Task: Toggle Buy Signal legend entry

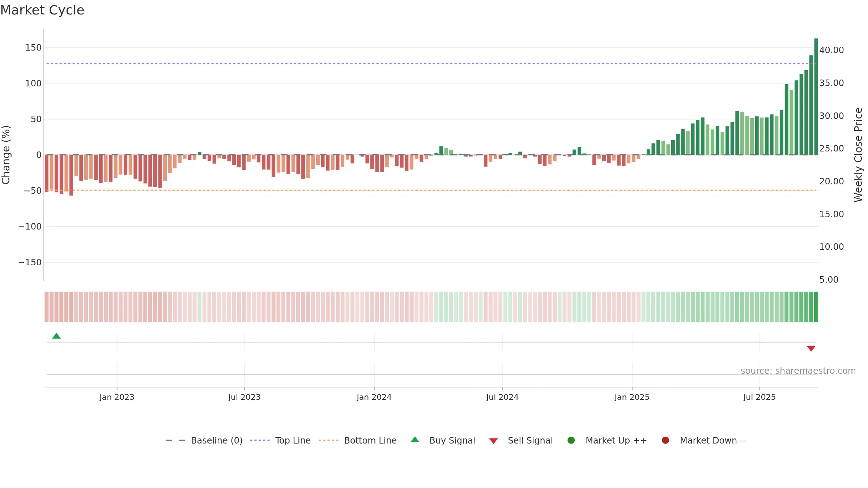Action: tap(443, 440)
